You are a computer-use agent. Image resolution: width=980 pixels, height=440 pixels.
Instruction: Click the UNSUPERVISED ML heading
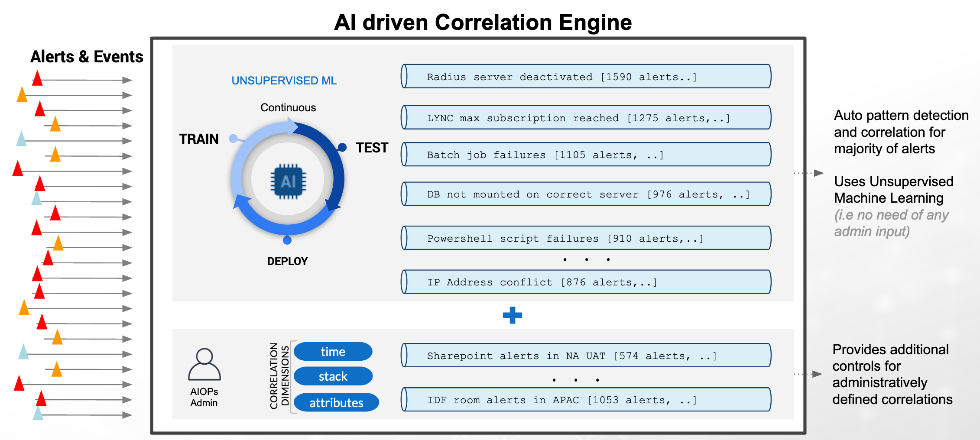click(x=284, y=81)
